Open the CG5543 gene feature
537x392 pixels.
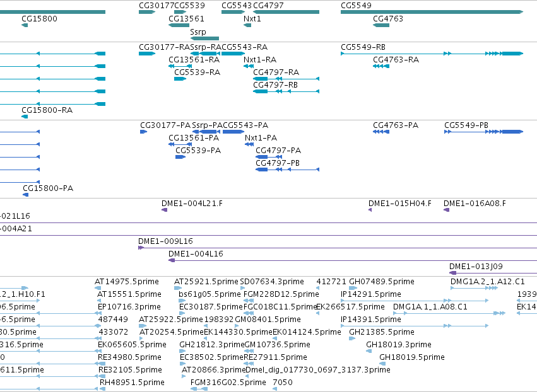(233, 13)
